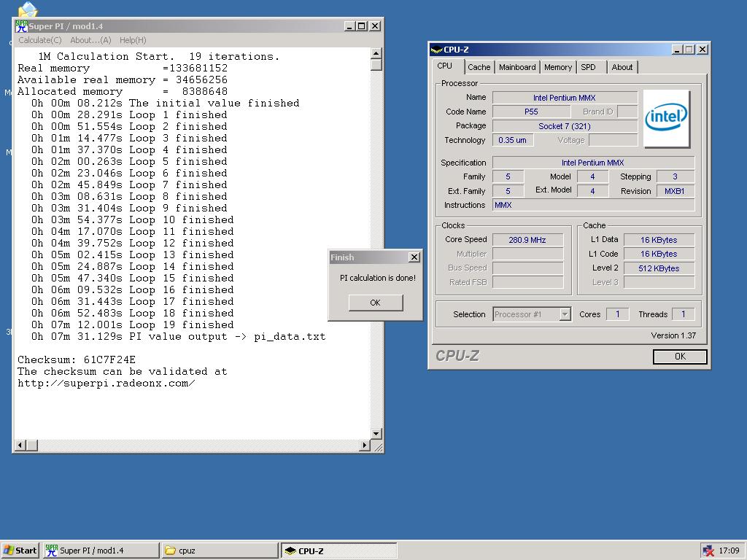Click the Intel logo in CPU-Z
747x560 pixels.
click(x=666, y=118)
